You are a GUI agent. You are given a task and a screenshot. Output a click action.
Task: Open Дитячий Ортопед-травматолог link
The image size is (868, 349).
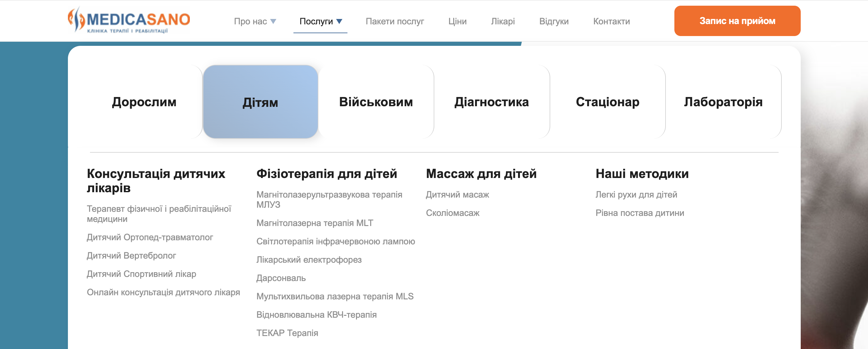[150, 237]
